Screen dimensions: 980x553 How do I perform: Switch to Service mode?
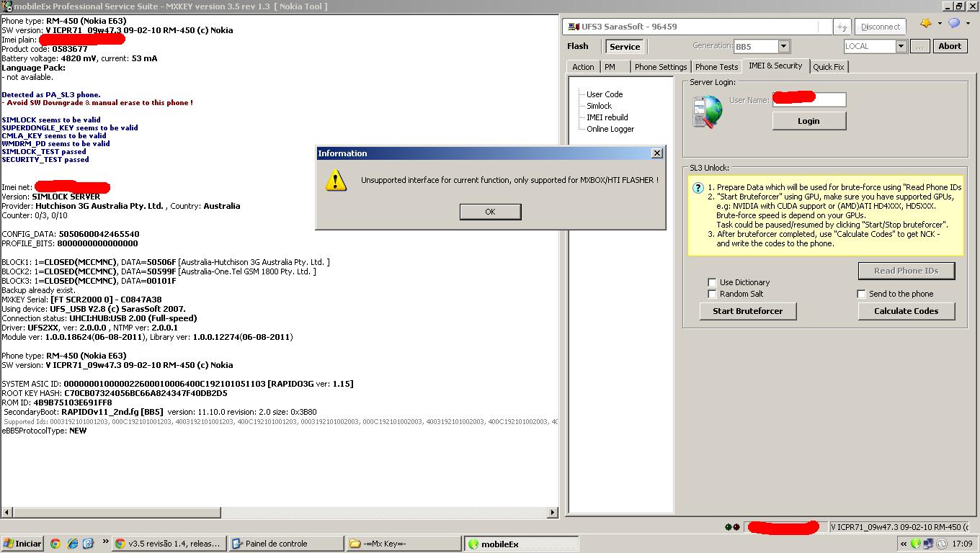click(624, 47)
